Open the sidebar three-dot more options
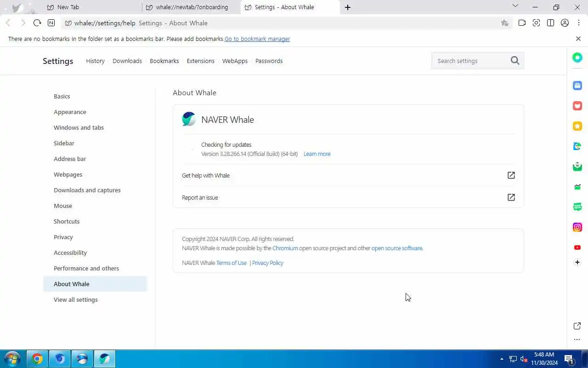Screen dimensions: 588x368 577,340
